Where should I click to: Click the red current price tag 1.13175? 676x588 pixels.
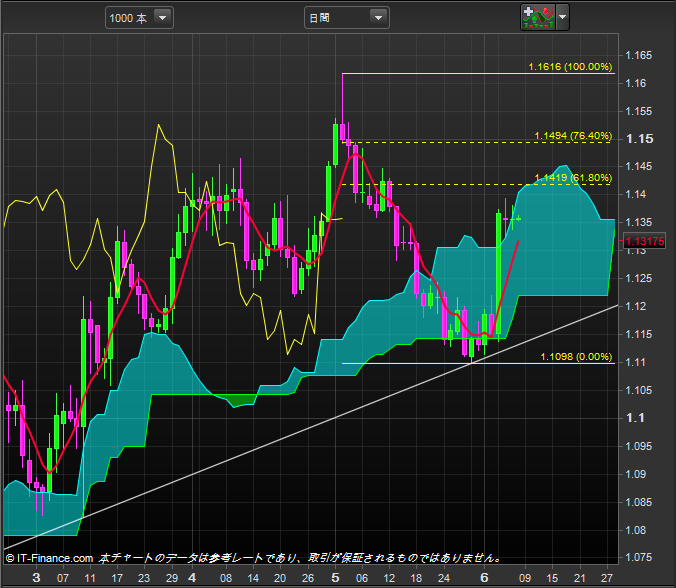coord(645,241)
